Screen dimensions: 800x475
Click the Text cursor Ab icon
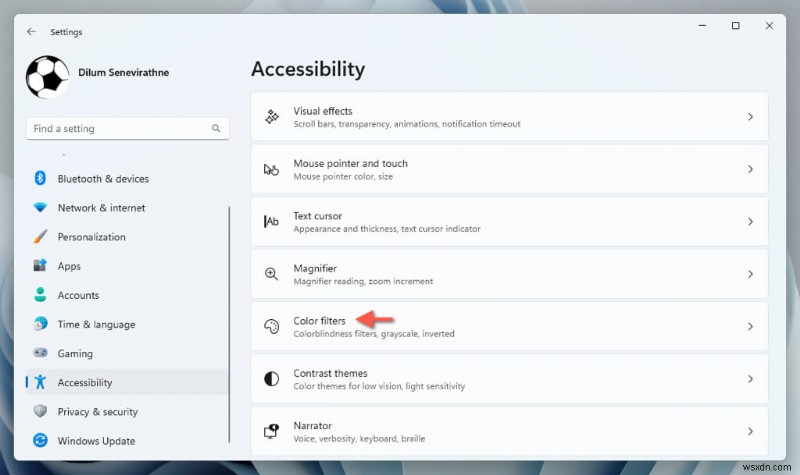pos(271,221)
